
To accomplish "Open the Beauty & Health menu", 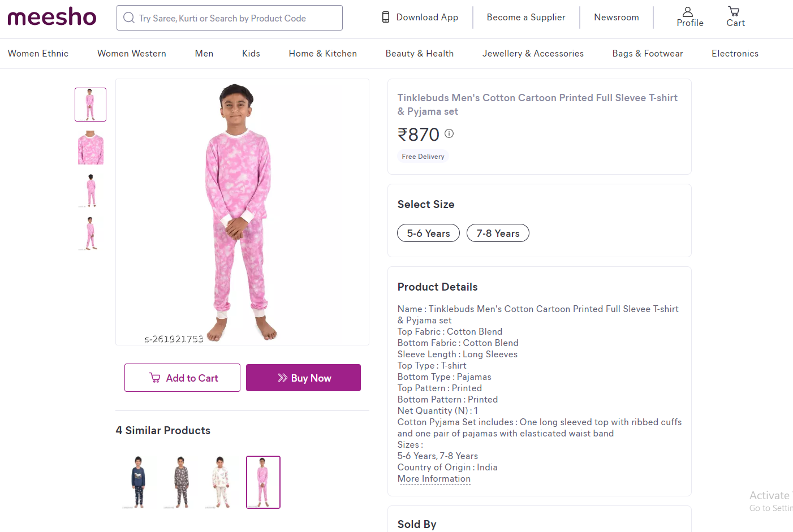I will (x=419, y=53).
